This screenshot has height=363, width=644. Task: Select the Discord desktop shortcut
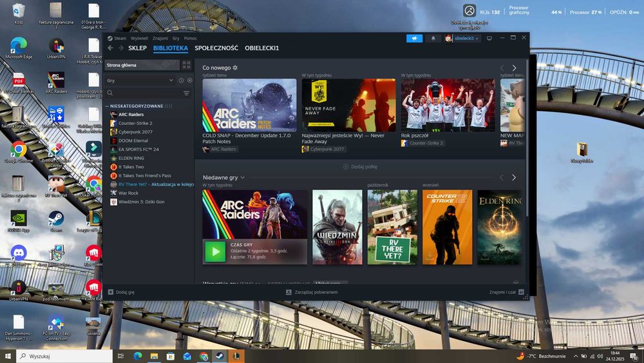point(19,256)
